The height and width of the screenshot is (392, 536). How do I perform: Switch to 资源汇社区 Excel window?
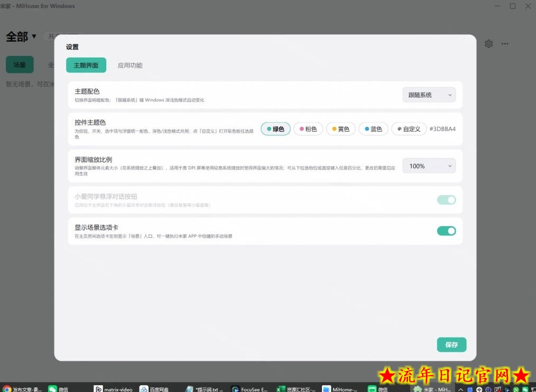[296, 389]
